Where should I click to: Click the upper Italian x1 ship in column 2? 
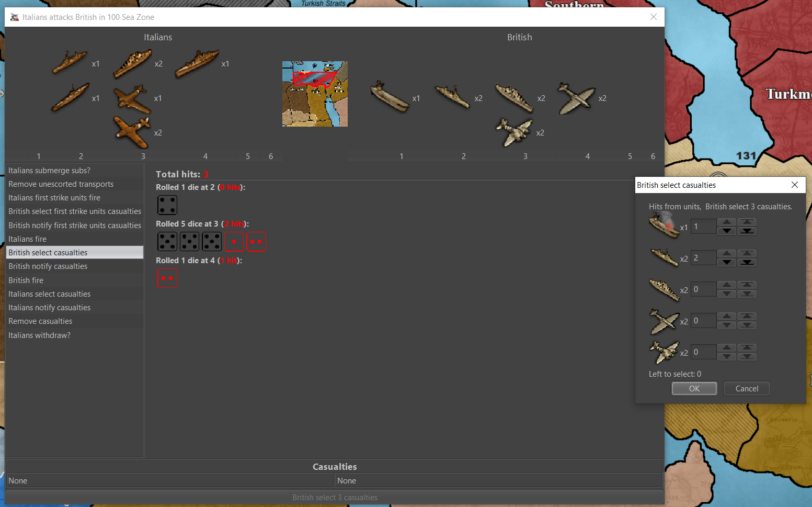(x=70, y=62)
